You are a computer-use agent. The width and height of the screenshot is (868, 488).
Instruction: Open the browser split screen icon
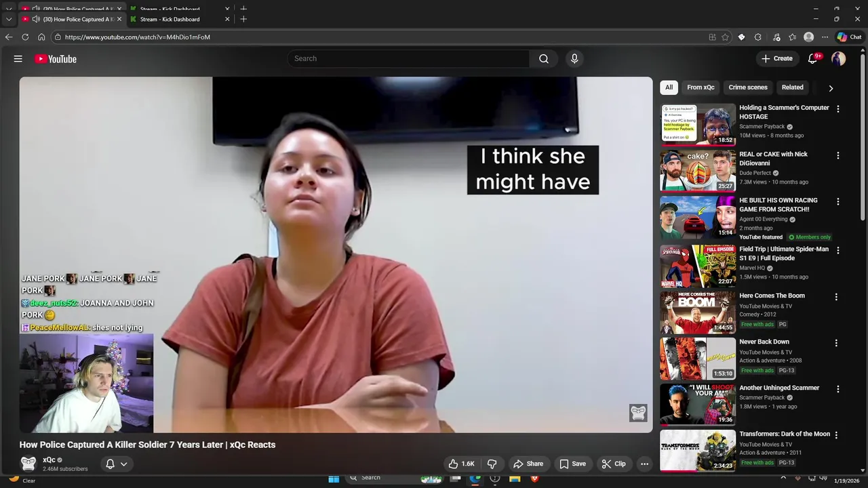pos(712,37)
